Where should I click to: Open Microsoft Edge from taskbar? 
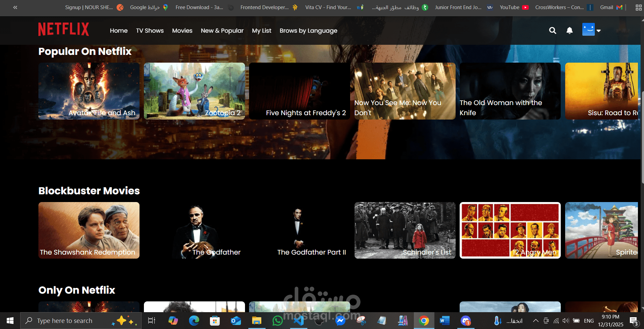(194, 321)
